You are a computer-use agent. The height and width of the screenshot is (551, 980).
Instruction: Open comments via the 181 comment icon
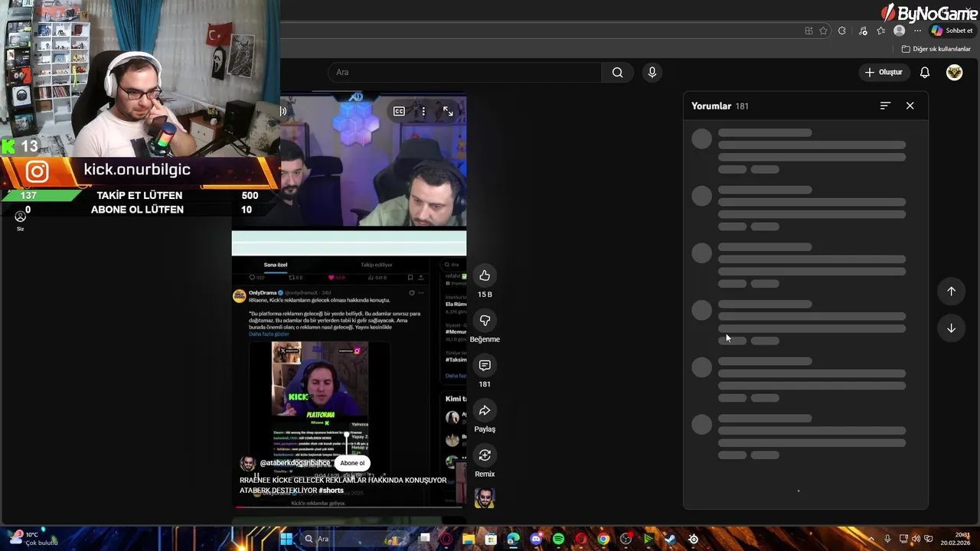point(485,366)
